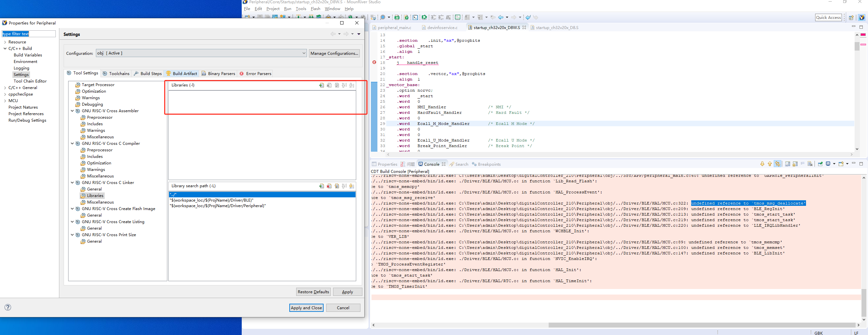This screenshot has width=868, height=335.
Task: Click the type filter text field
Action: [29, 34]
